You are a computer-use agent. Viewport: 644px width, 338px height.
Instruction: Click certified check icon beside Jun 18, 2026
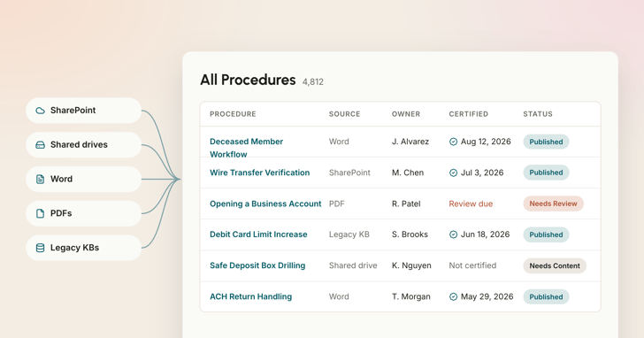pyautogui.click(x=453, y=234)
